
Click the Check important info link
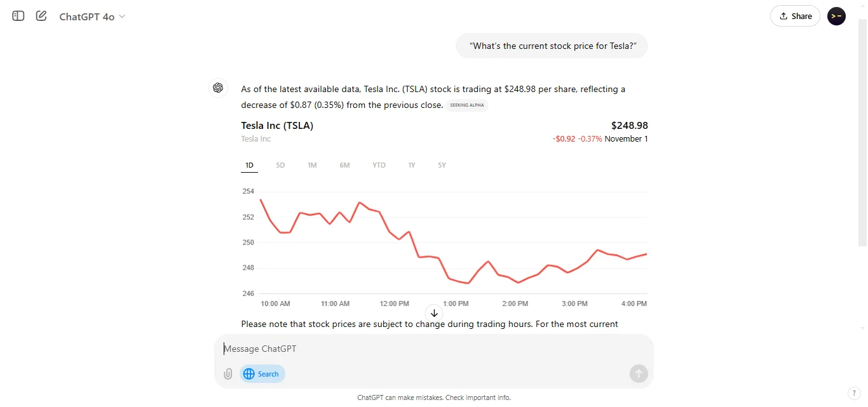pos(477,397)
